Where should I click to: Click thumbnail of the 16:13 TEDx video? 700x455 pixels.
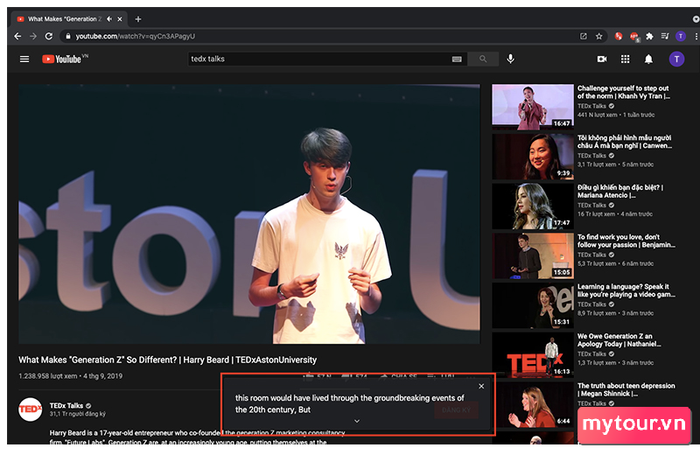pos(533,355)
